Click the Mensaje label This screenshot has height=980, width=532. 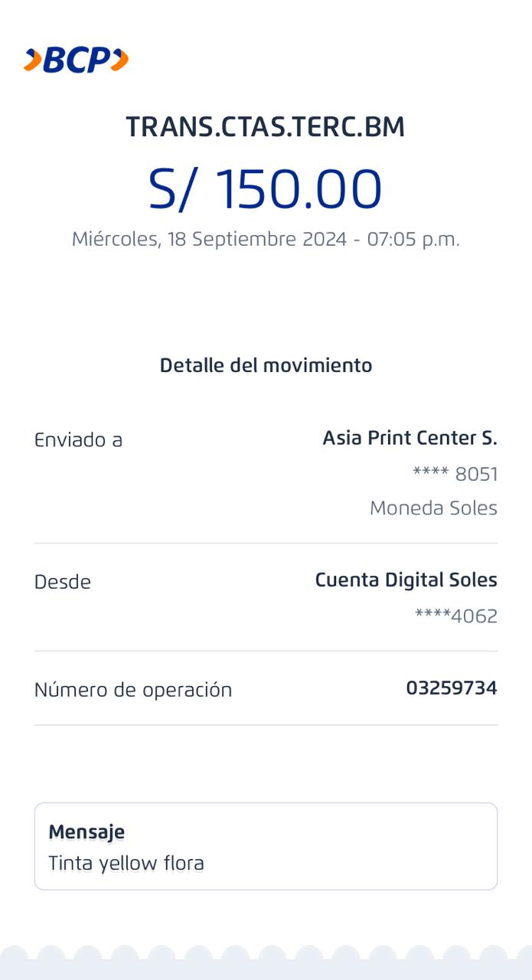[x=86, y=832]
